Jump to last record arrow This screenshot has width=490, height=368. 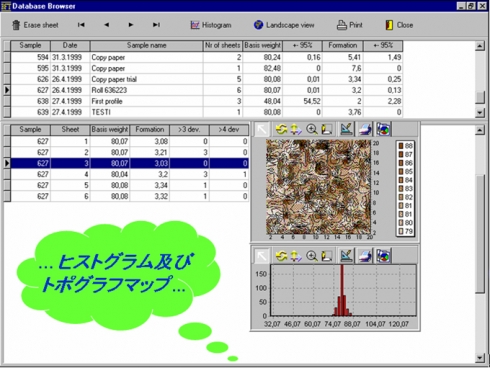point(156,25)
